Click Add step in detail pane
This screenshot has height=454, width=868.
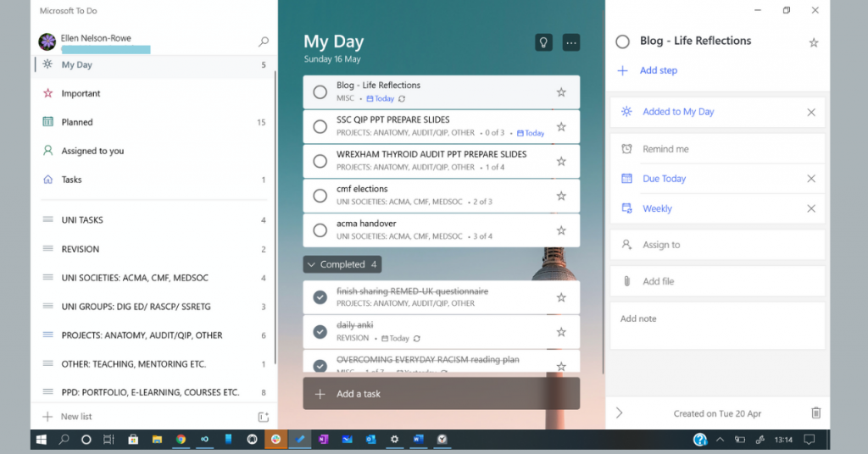coord(658,70)
